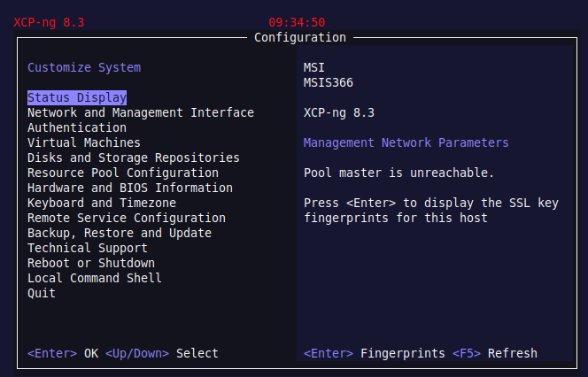
Task: Select Quit from the menu
Action: pos(42,293)
